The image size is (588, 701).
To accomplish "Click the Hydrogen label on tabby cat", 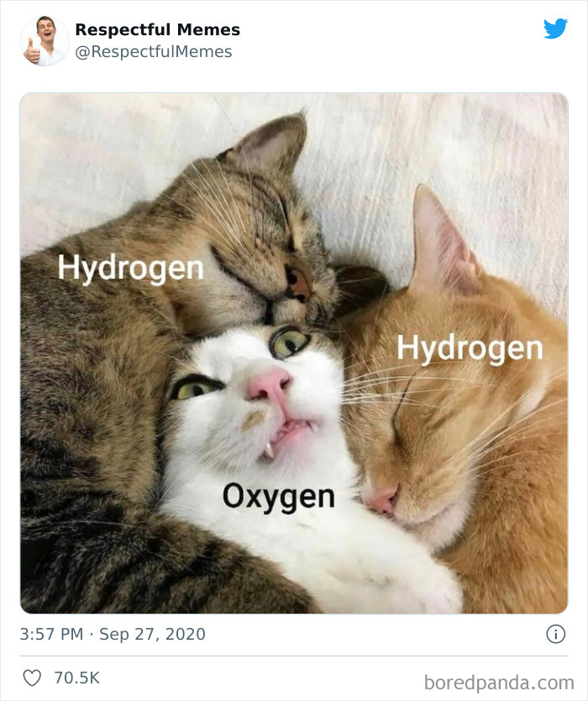I will [131, 269].
